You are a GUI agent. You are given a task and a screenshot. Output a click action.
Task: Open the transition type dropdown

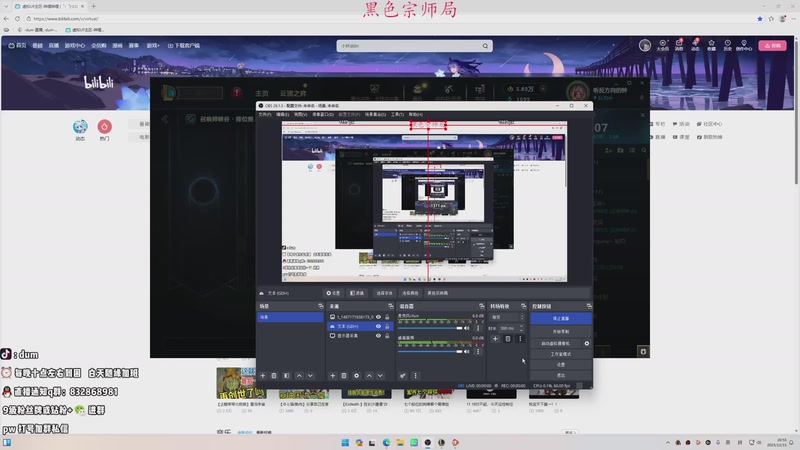(x=507, y=317)
